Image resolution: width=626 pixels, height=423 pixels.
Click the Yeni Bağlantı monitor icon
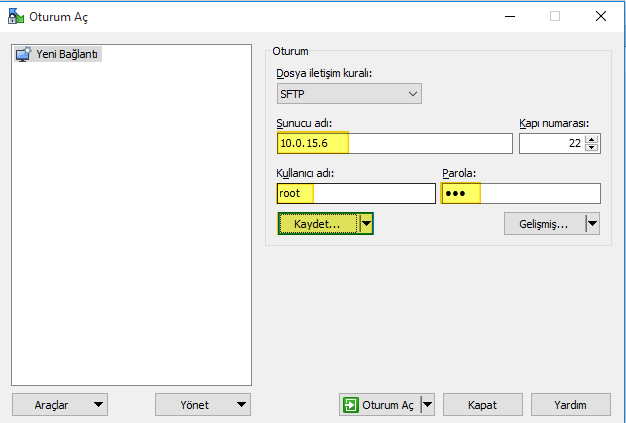click(x=23, y=54)
